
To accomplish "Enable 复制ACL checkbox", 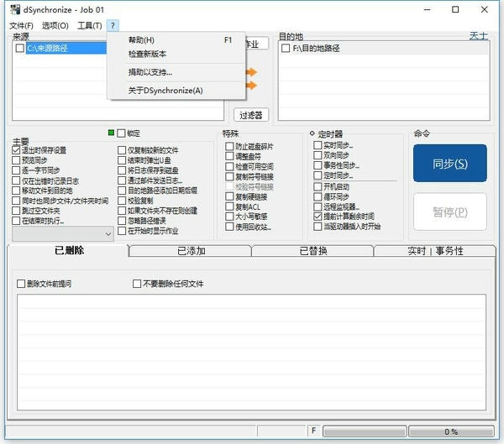I will [229, 206].
